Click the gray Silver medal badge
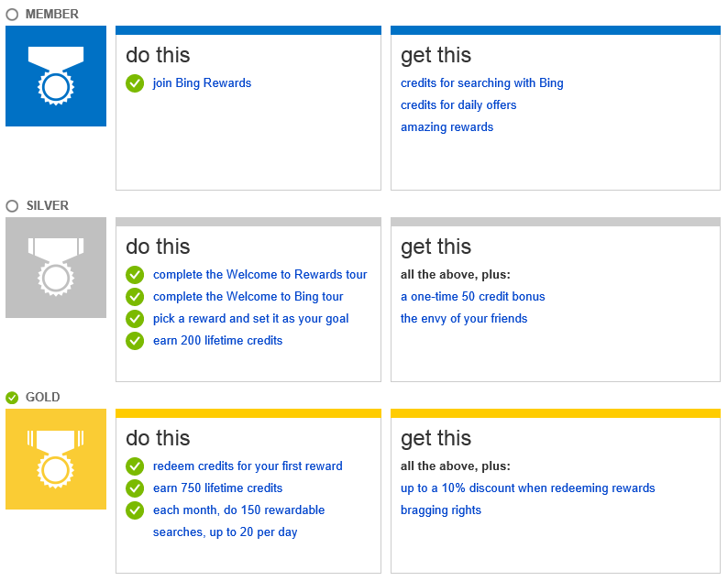Viewport: 728px width, 581px height. click(x=56, y=268)
